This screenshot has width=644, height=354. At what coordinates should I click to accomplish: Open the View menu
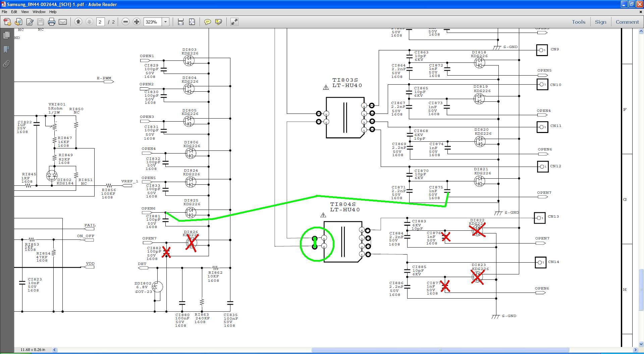(24, 12)
